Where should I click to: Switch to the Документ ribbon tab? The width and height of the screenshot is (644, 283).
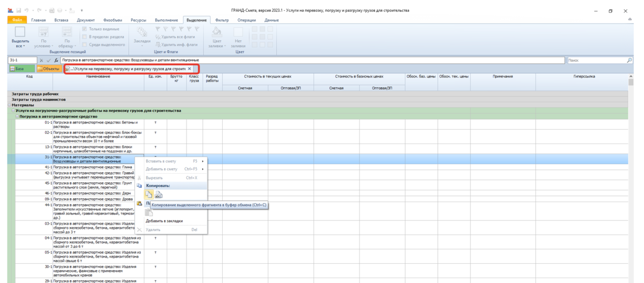pyautogui.click(x=86, y=20)
